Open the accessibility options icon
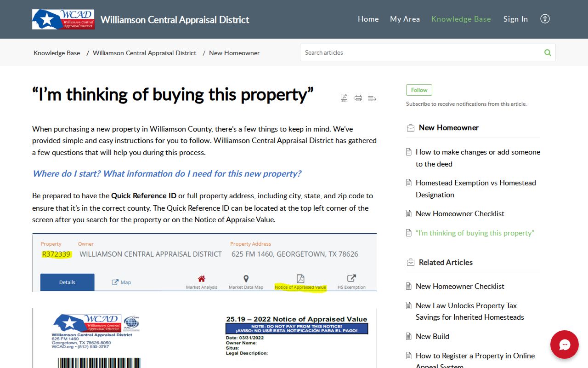Viewport: 588px width, 368px height. coord(545,19)
